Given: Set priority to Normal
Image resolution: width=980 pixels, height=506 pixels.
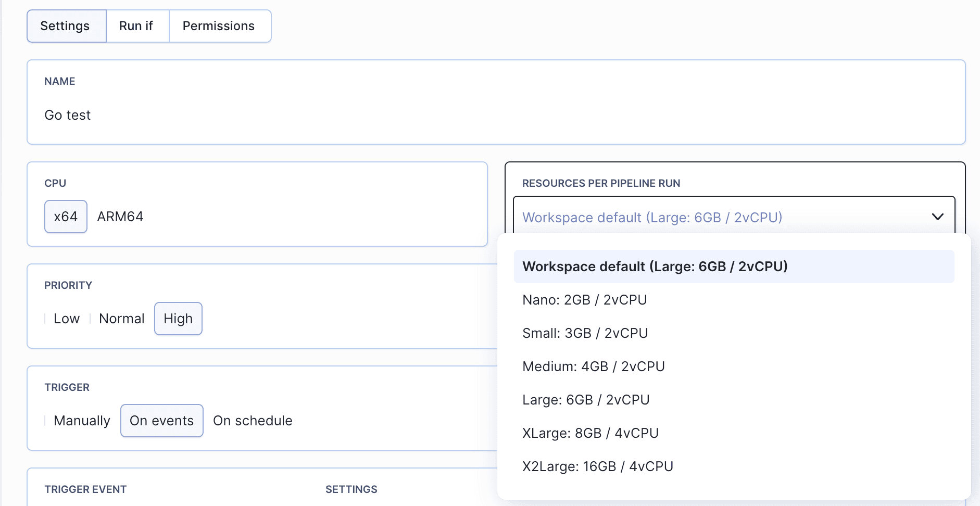Looking at the screenshot, I should (x=122, y=319).
